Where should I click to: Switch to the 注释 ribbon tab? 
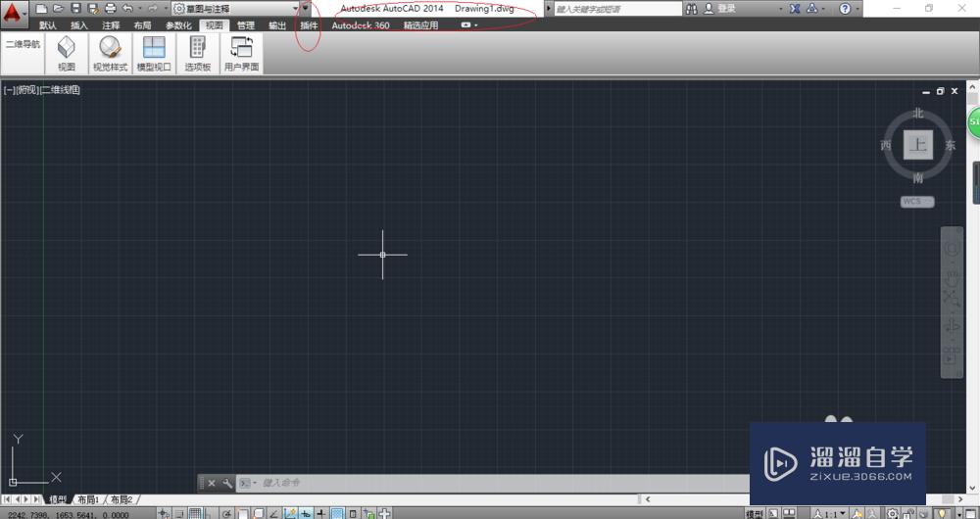[111, 25]
